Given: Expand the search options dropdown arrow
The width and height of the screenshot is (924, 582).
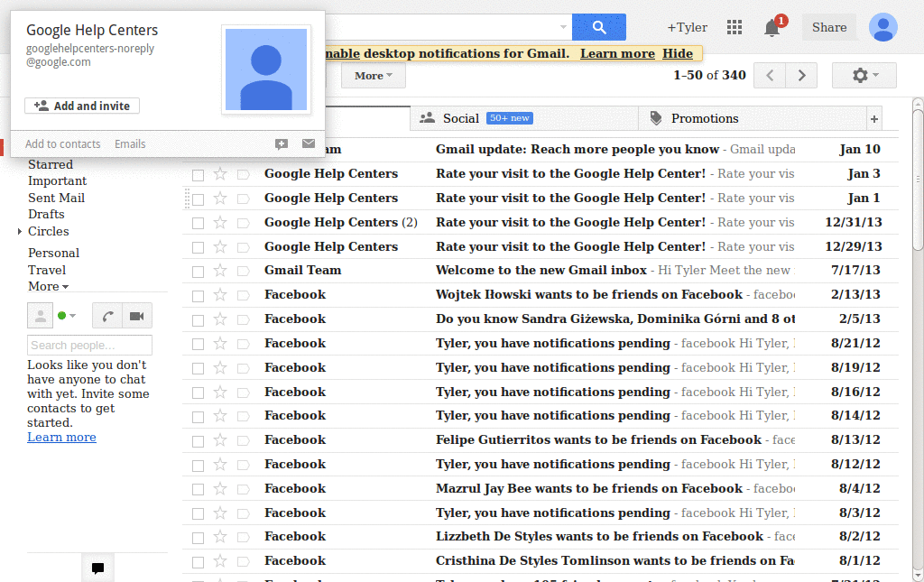Looking at the screenshot, I should tap(563, 27).
